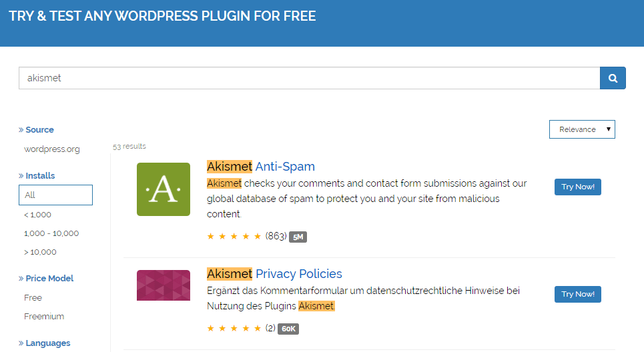
Task: Open the Akismet Anti-Spam title link
Action: tap(261, 167)
